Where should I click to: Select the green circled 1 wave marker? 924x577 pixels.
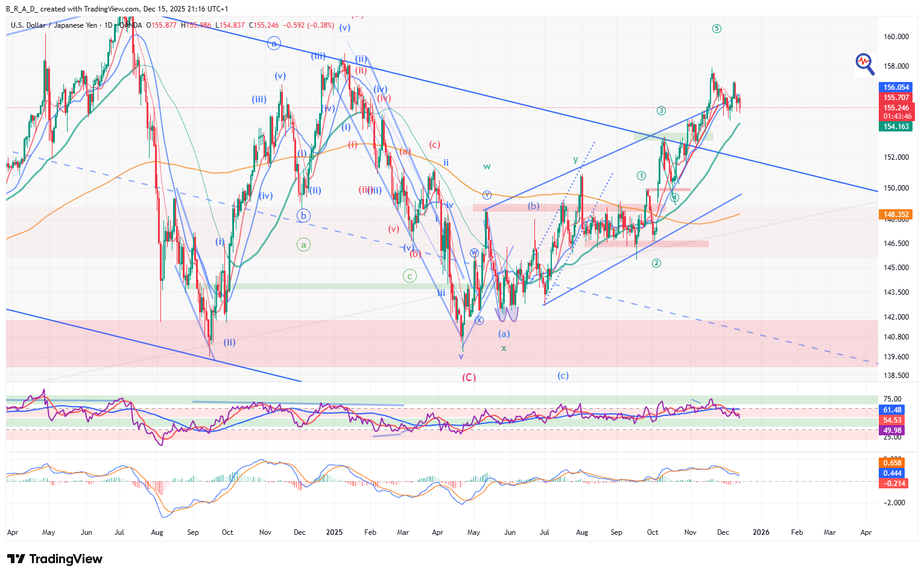pyautogui.click(x=641, y=175)
